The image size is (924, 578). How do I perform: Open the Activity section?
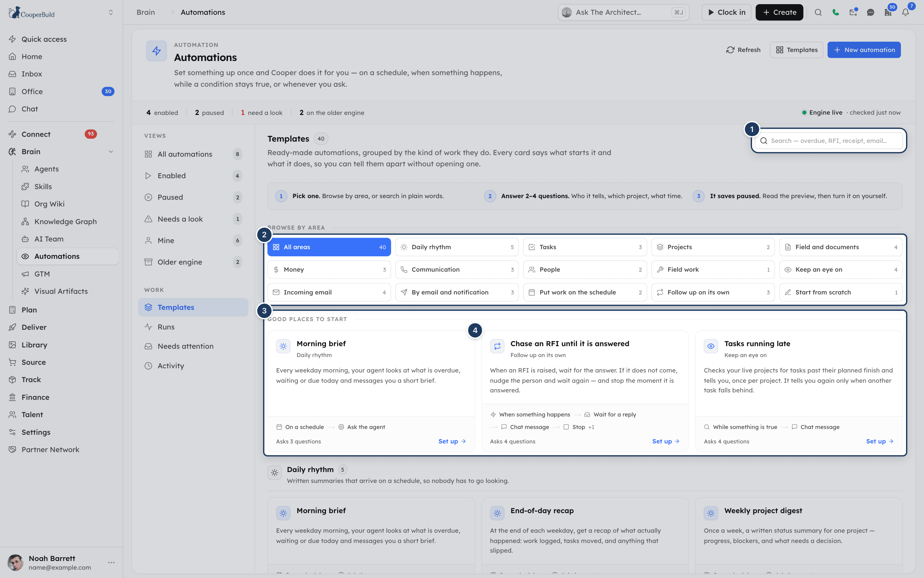coord(193,366)
